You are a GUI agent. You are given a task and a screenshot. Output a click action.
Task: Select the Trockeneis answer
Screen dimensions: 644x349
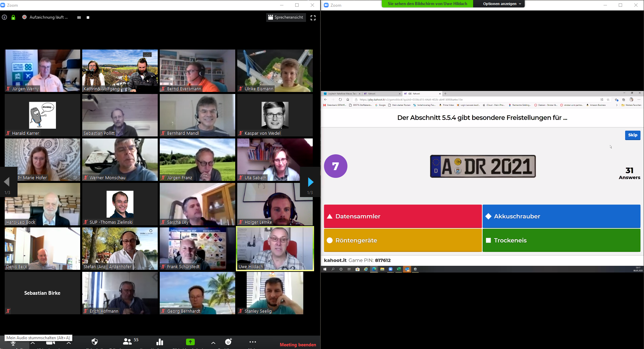(x=561, y=240)
